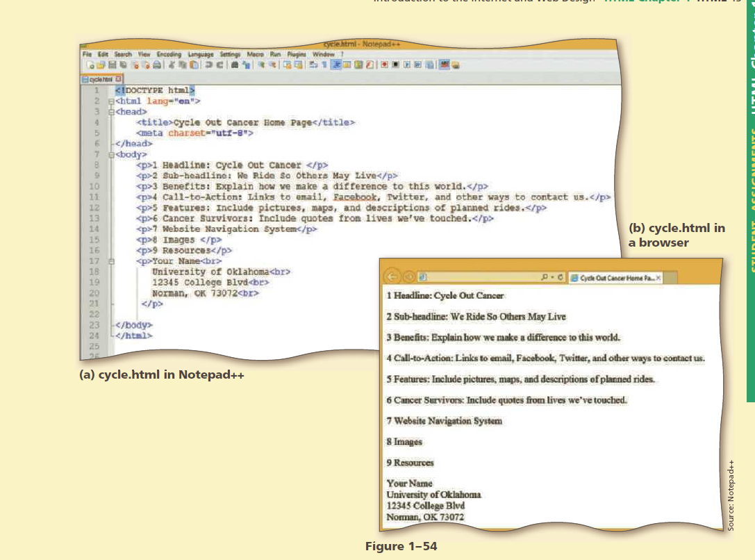Click the Zoom In toolbar icon
Screen dimensions: 755x560
[x=261, y=65]
